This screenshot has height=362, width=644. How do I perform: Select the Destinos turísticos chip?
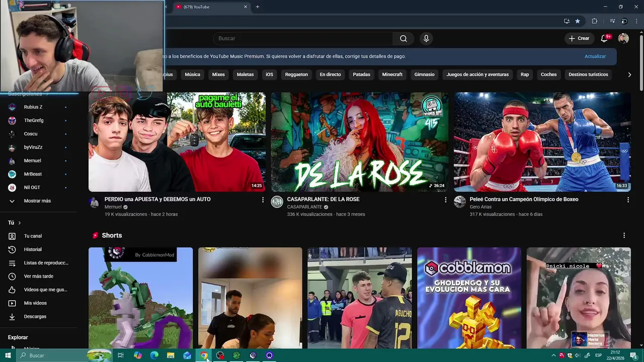click(x=588, y=74)
